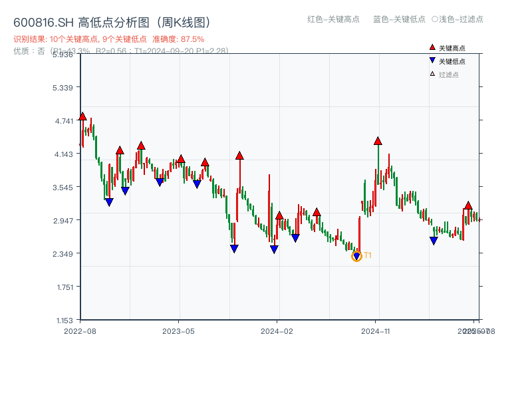Select the orange circled T1 marker

356,255
